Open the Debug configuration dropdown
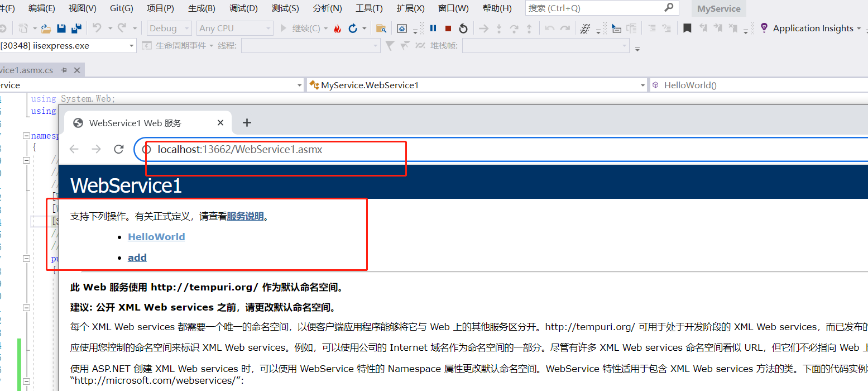Image resolution: width=868 pixels, height=391 pixels. pos(170,28)
